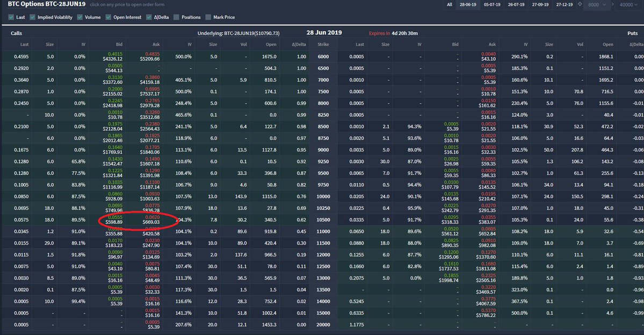Toggle the Implied Volatility checkbox
Image resolution: width=644 pixels, height=335 pixels.
tap(32, 17)
